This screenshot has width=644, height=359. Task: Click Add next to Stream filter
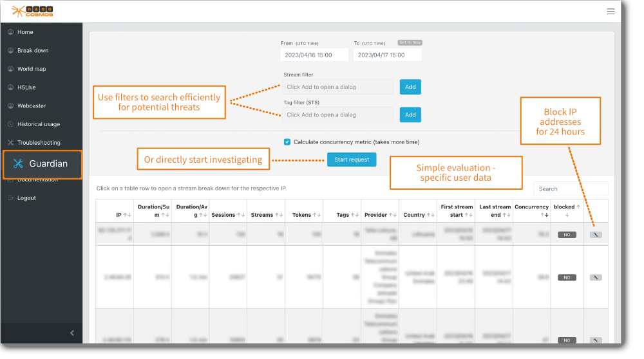tap(410, 87)
